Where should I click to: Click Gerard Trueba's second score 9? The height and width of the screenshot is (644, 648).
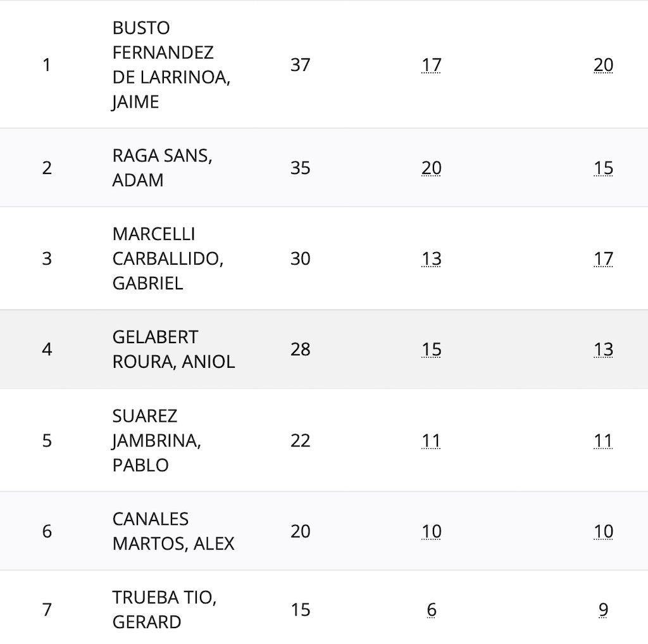pos(603,610)
